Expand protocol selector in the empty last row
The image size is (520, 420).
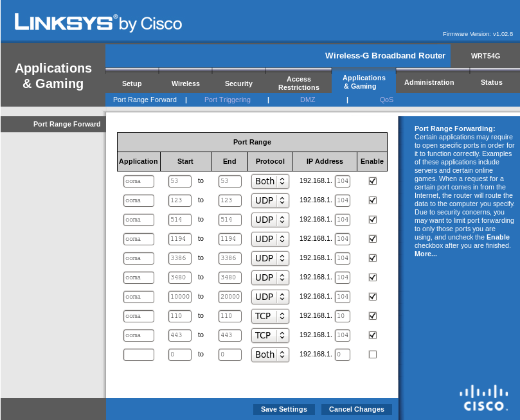tap(270, 354)
